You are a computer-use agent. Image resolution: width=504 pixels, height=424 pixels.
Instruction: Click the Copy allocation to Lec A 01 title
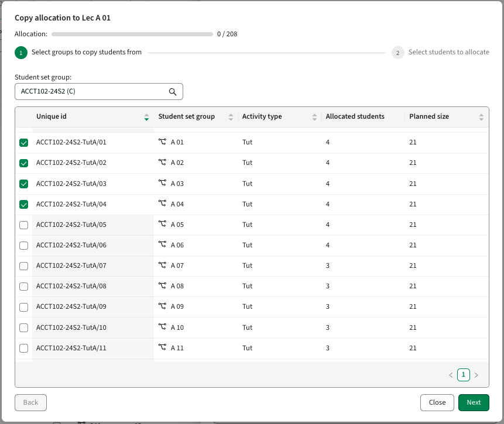click(x=63, y=18)
